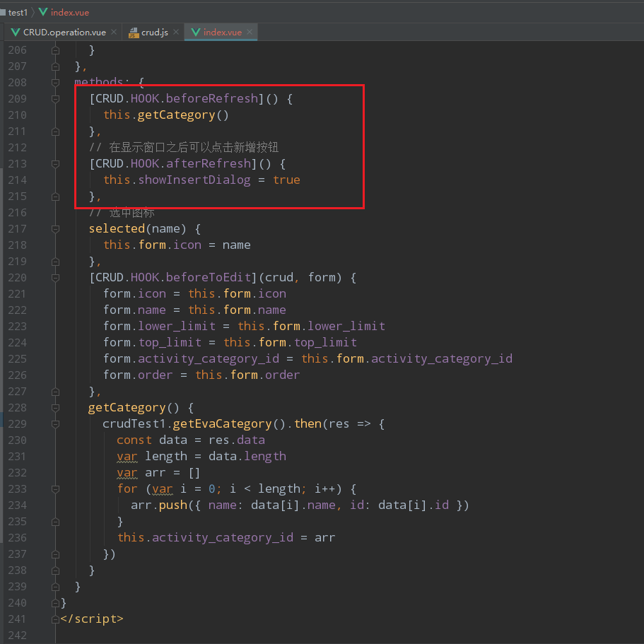Collapse the selected(name) method at line 217
Image resolution: width=644 pixels, height=644 pixels.
click(55, 229)
